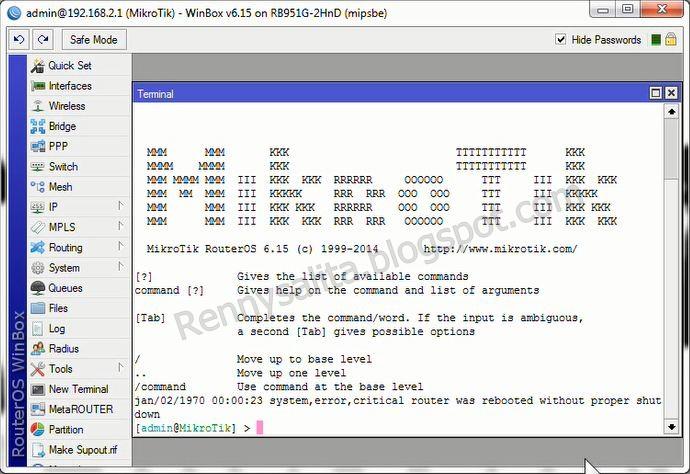This screenshot has width=690, height=474.
Task: Click the MPLS icon
Action: pyautogui.click(x=38, y=227)
